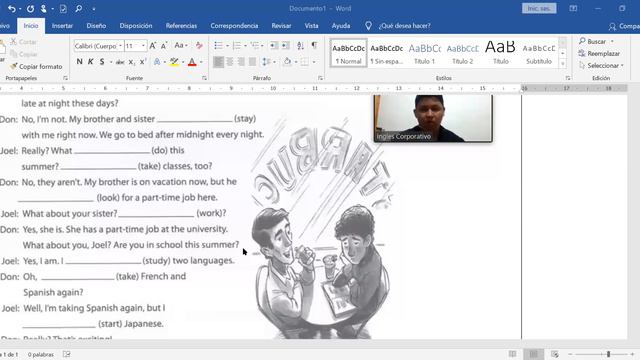Open highlight color dropdown arrow
Viewport: 640px width, 360px height.
pos(183,62)
